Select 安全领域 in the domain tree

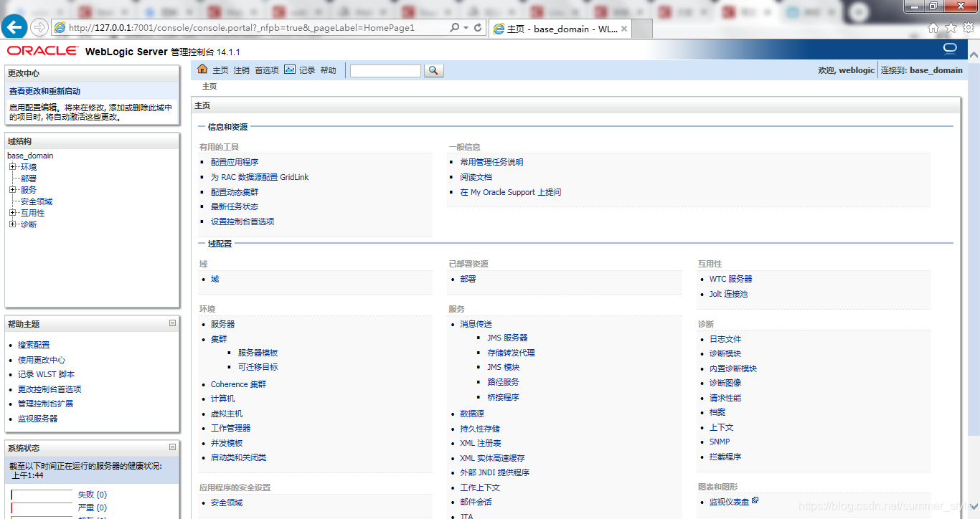pyautogui.click(x=37, y=201)
